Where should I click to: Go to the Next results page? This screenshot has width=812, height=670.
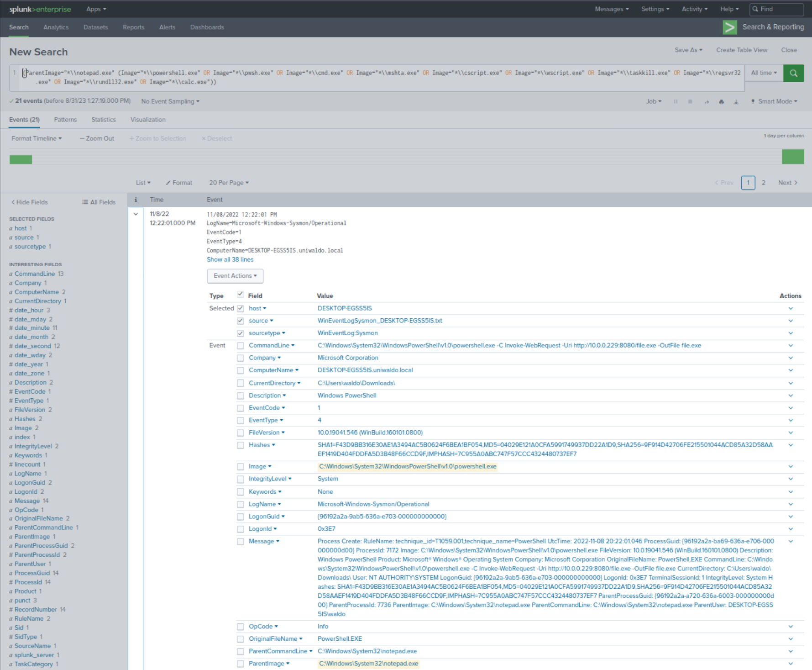(787, 183)
